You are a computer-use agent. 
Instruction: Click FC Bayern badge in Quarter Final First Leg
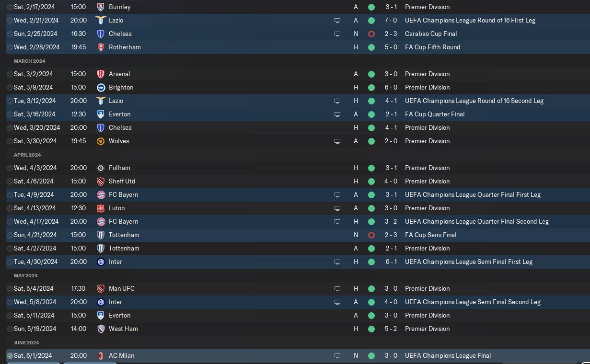[x=101, y=195]
